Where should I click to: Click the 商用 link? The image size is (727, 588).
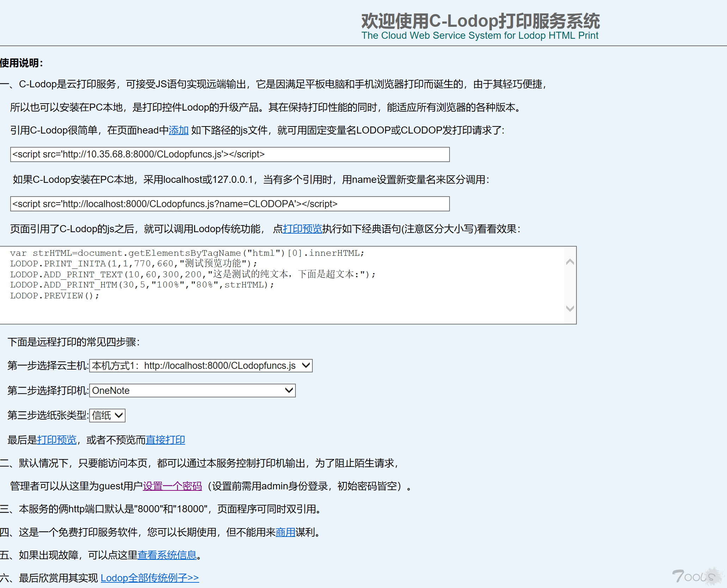pos(286,532)
